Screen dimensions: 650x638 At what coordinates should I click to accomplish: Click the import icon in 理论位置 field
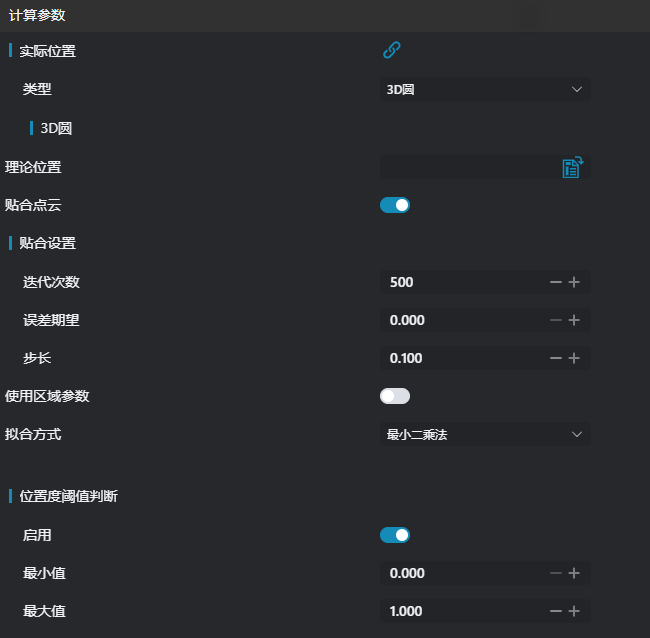click(x=572, y=167)
